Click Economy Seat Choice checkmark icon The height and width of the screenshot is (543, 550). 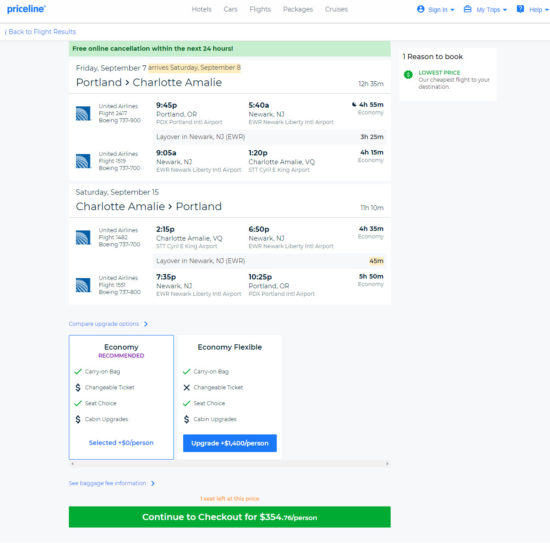coord(78,403)
